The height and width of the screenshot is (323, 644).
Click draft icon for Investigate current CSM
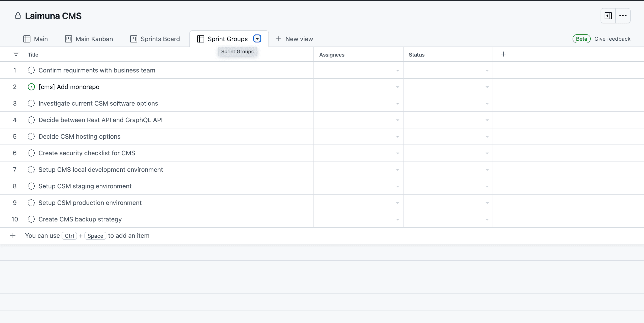[31, 103]
